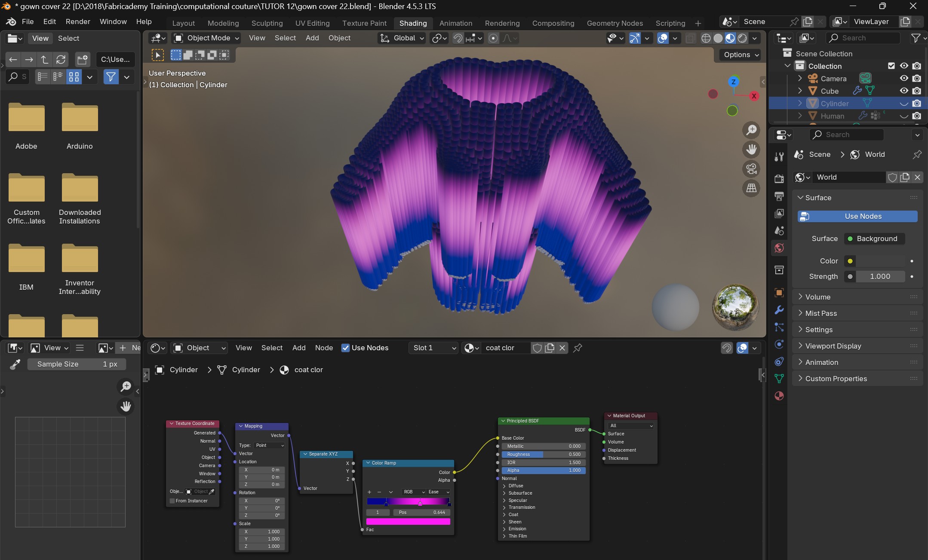This screenshot has height=560, width=928.
Task: Open the Modifiers wrench properties tab
Action: point(779,310)
